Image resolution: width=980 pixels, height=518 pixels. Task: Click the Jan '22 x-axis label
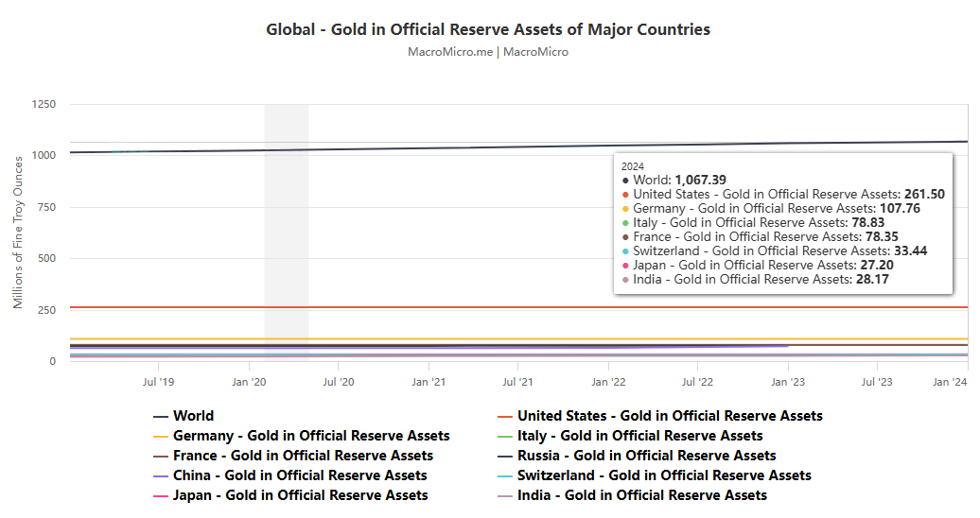[607, 382]
